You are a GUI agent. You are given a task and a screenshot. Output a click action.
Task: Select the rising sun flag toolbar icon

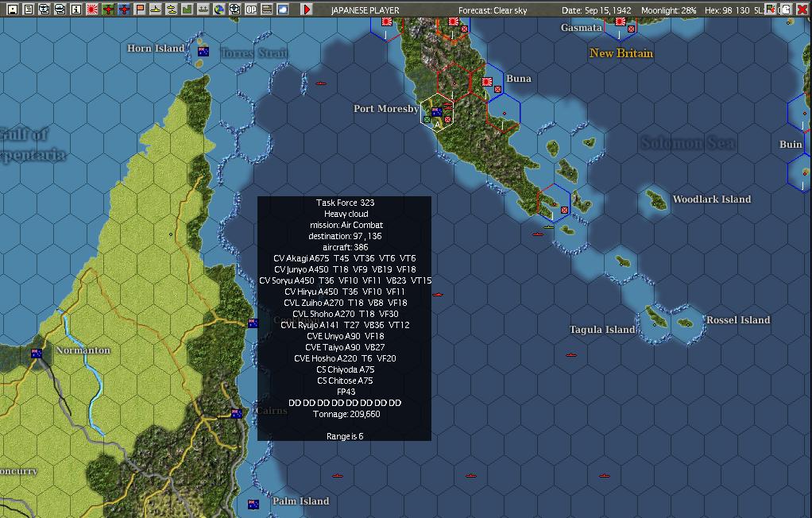coord(92,9)
